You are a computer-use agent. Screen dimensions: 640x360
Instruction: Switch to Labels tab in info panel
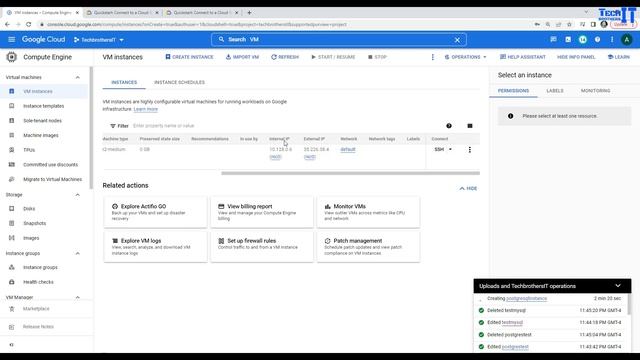click(555, 91)
